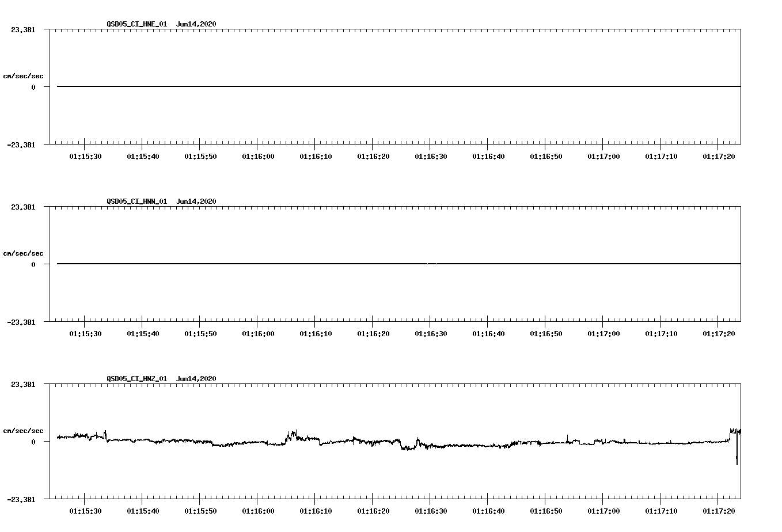The width and height of the screenshot is (782, 532).
Task: Click the 01:16:10 time label on HNN plot
Action: click(316, 334)
